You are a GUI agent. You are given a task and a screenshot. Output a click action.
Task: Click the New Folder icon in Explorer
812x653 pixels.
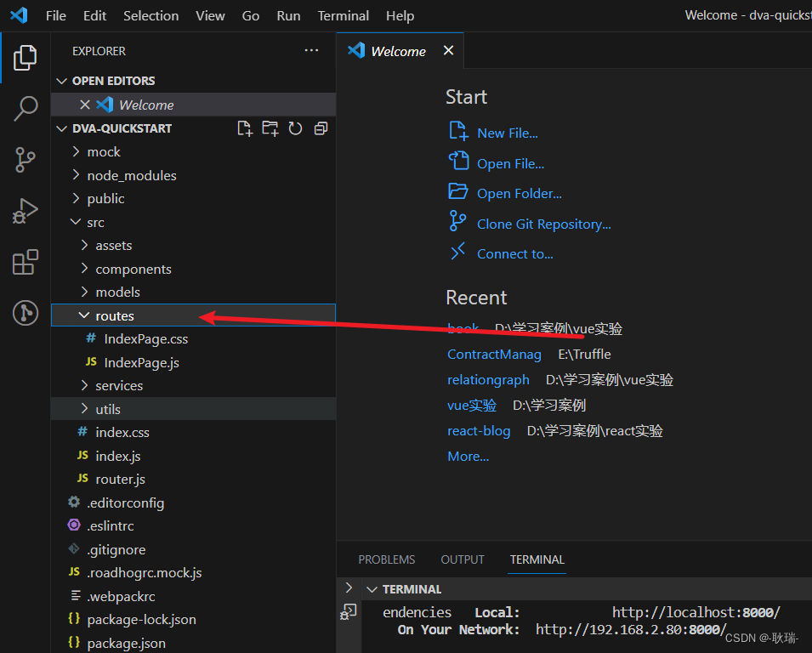point(270,128)
